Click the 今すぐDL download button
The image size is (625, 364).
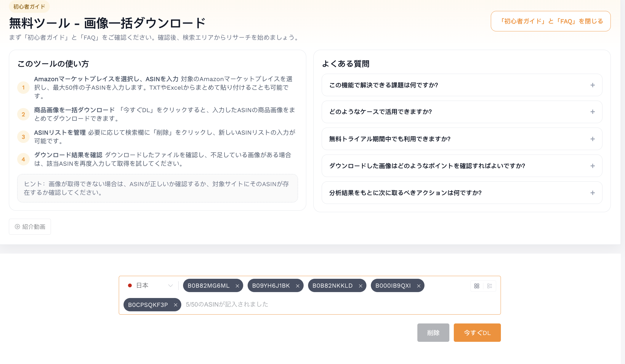click(x=477, y=333)
